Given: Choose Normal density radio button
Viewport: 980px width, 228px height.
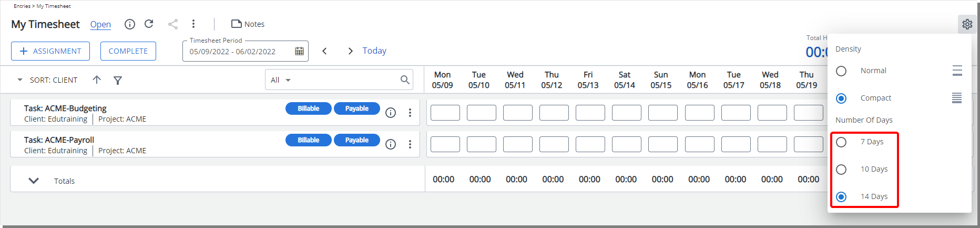Looking at the screenshot, I should tap(841, 71).
